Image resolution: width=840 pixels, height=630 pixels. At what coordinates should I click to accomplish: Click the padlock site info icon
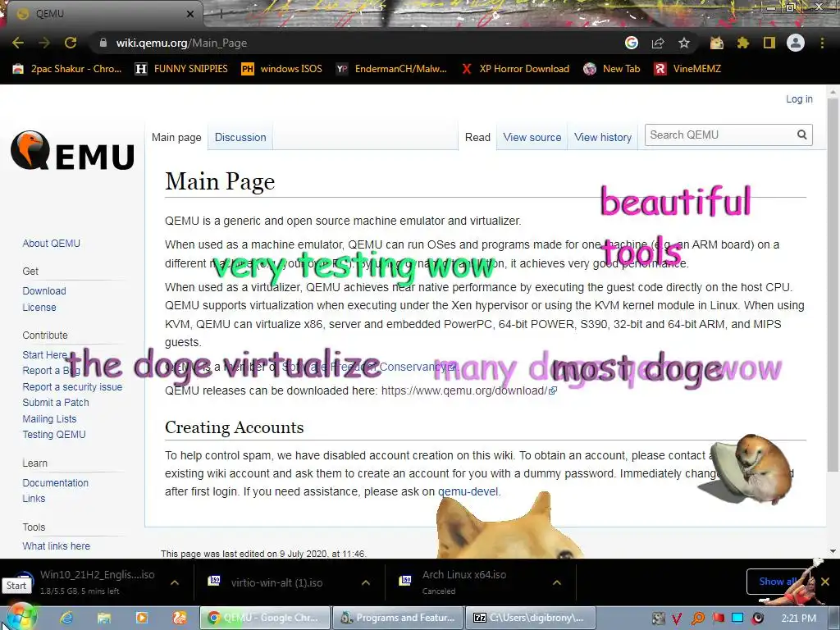click(x=103, y=43)
